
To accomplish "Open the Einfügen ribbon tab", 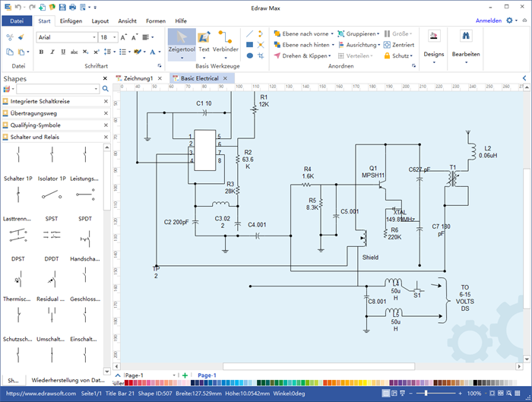I will point(71,21).
